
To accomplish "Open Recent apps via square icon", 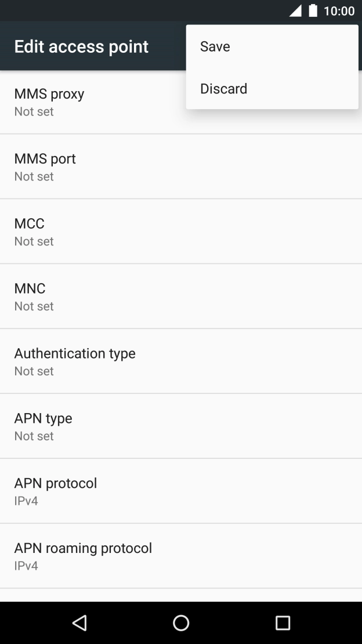I will click(x=283, y=623).
